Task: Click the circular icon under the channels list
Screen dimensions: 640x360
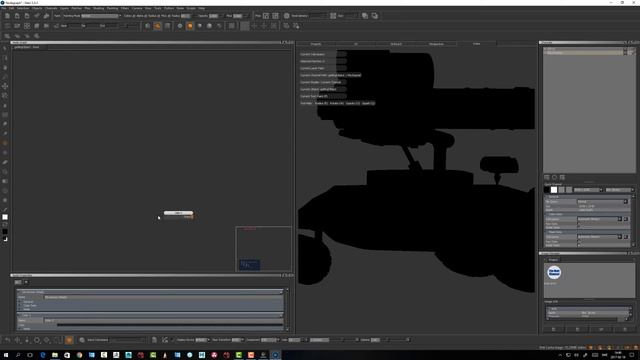Action: (555, 177)
